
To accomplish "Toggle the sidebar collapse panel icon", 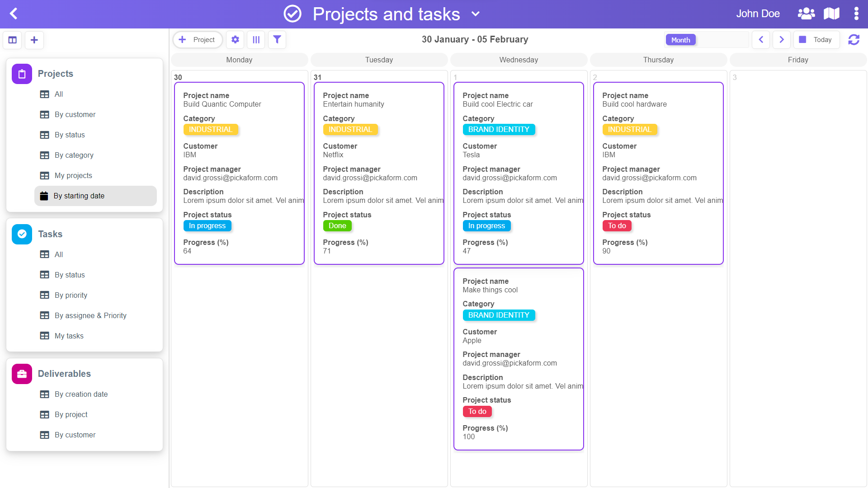I will pos(13,40).
